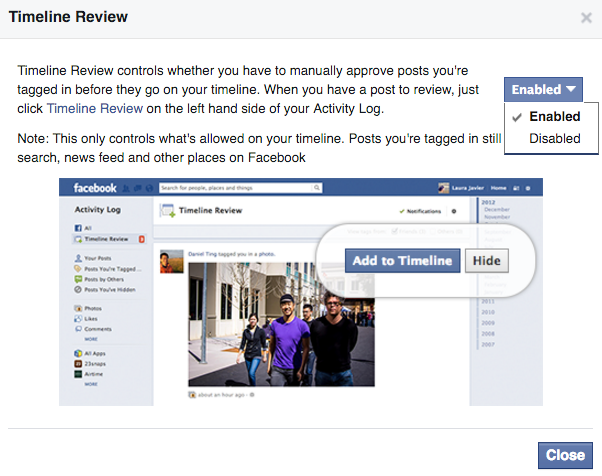Open the Enabled dropdown button
Screen dimensions: 602x476
[x=543, y=89]
